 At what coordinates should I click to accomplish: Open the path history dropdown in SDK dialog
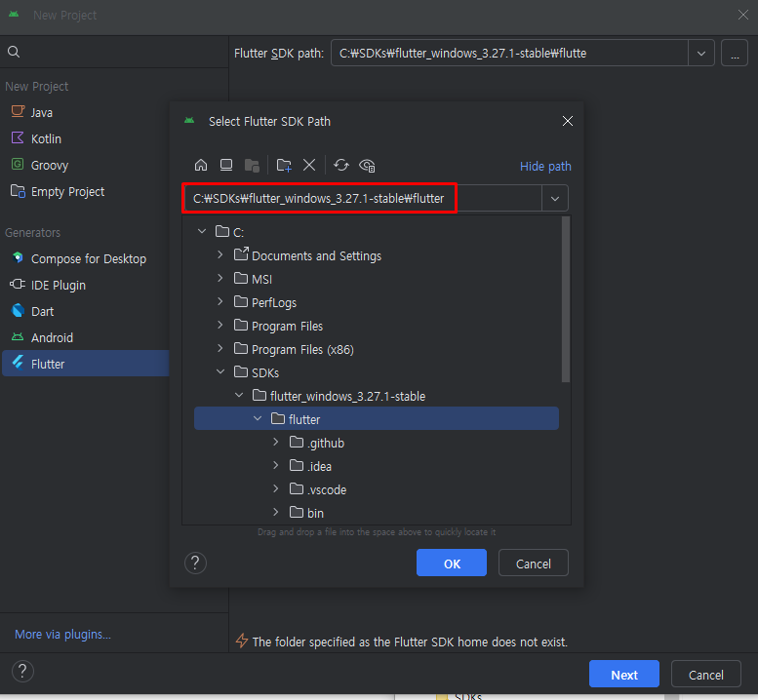(x=555, y=199)
